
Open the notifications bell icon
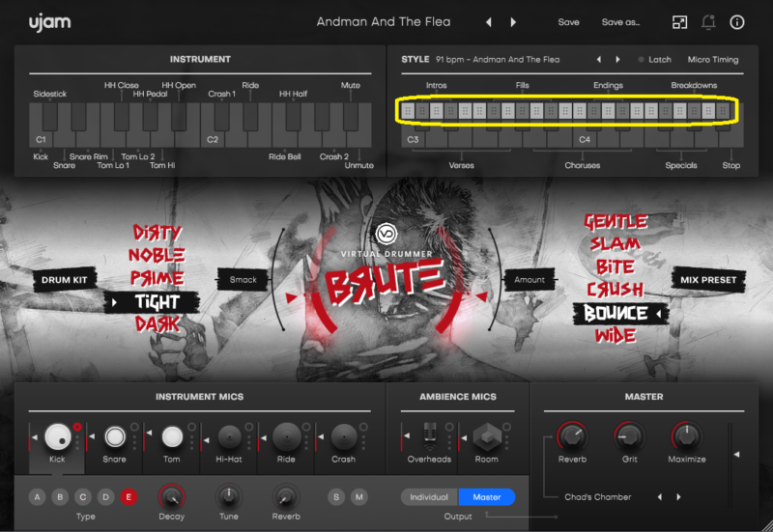708,22
